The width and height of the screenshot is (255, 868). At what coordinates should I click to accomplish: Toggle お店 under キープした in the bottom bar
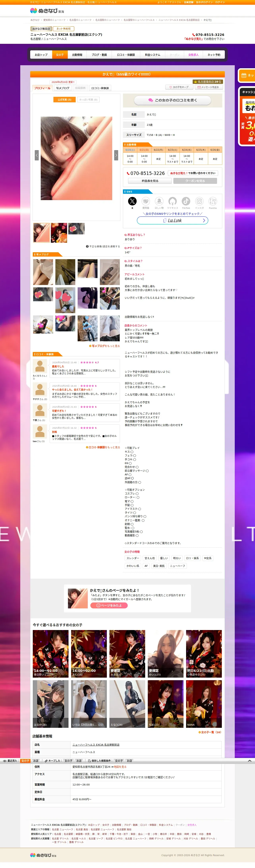(79, 761)
